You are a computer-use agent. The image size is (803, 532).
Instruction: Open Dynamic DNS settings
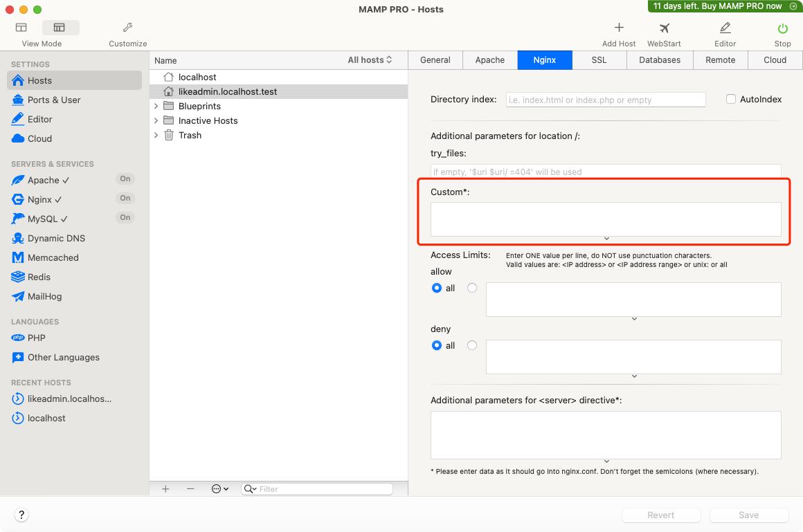point(56,238)
